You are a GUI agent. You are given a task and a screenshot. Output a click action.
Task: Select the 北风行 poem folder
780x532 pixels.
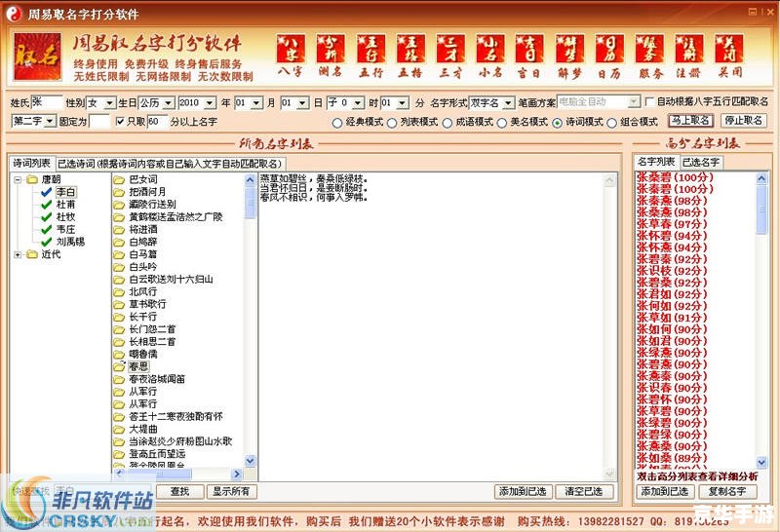(x=136, y=291)
